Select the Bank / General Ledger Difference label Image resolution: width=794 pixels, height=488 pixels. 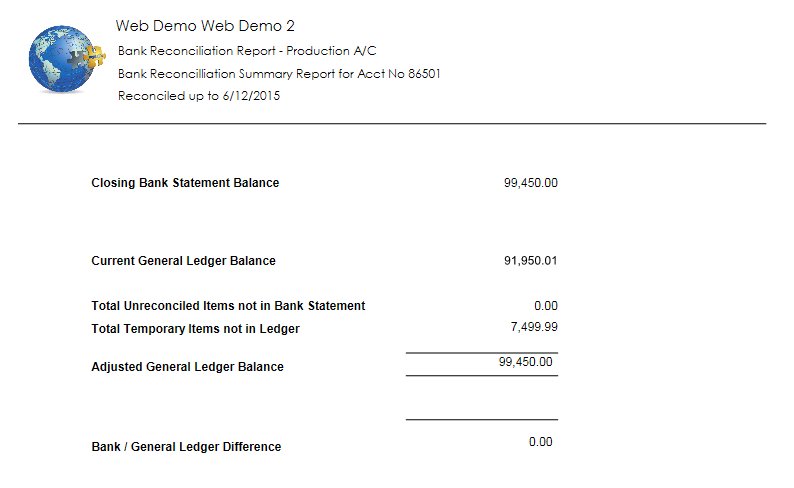click(x=186, y=446)
